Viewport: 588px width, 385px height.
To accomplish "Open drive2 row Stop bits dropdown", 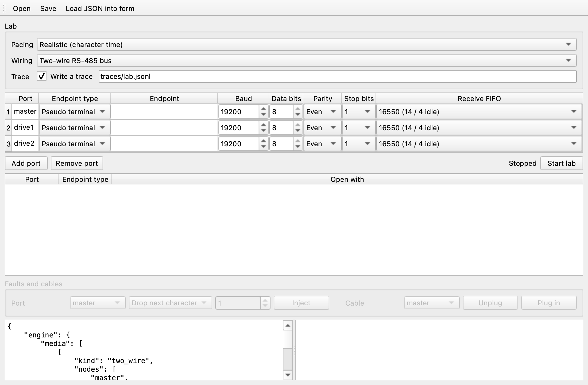I will point(359,144).
